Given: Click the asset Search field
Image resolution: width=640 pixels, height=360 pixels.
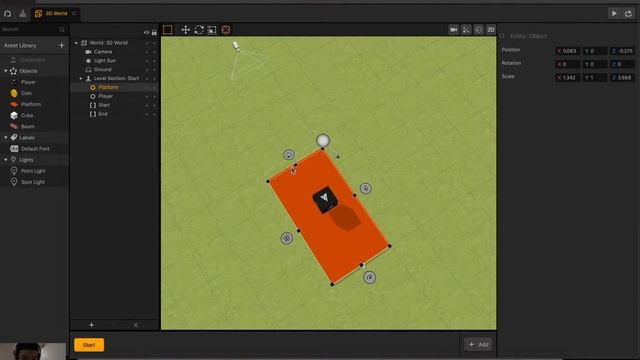Looking at the screenshot, I should coord(29,29).
